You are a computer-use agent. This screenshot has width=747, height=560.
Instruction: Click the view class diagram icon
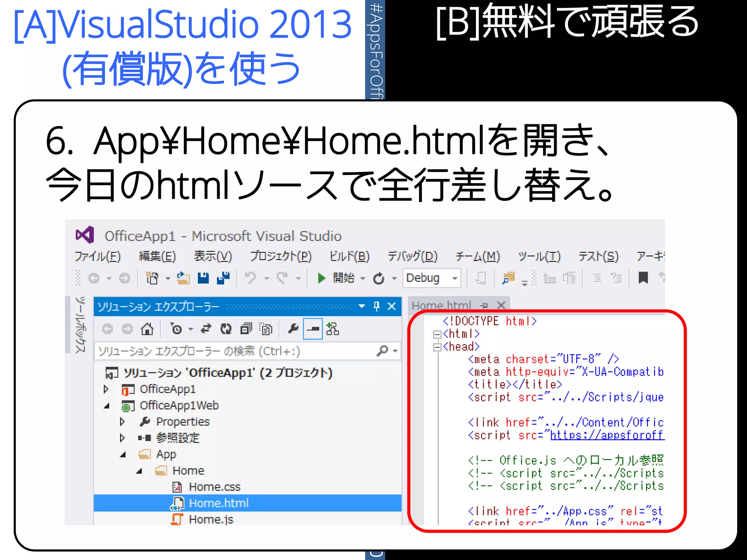(333, 329)
